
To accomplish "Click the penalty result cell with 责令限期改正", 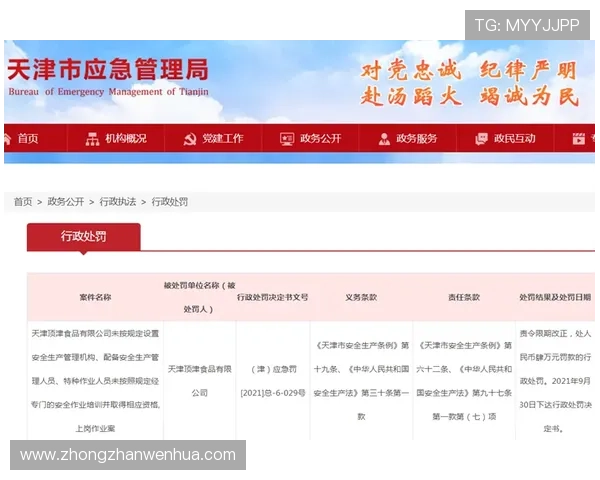I will pos(555,381).
